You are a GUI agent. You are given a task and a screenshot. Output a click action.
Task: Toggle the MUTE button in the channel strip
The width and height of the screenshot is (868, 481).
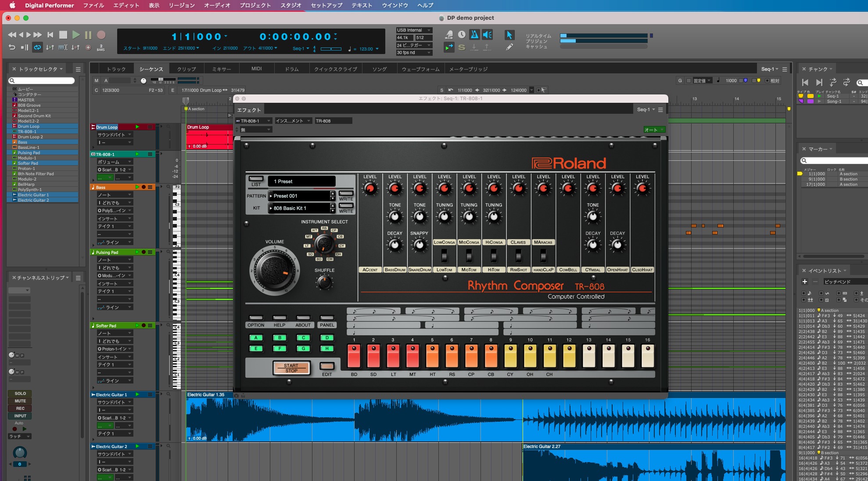[x=20, y=401]
